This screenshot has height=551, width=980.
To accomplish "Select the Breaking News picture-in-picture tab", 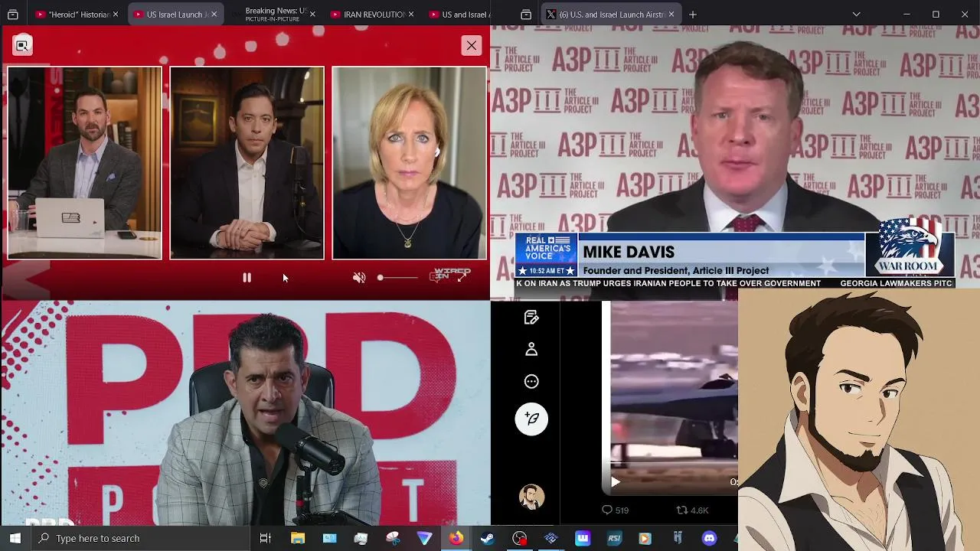I will pos(274,15).
